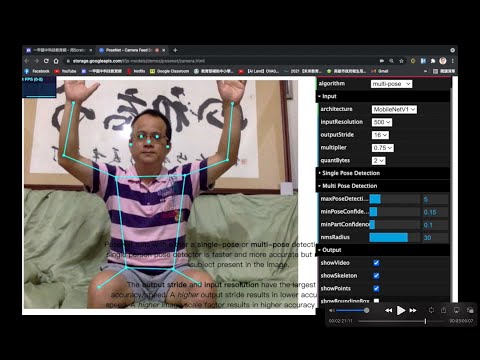The width and height of the screenshot is (480, 360).
Task: Uncheck the showPoints checkbox
Action: click(x=376, y=289)
